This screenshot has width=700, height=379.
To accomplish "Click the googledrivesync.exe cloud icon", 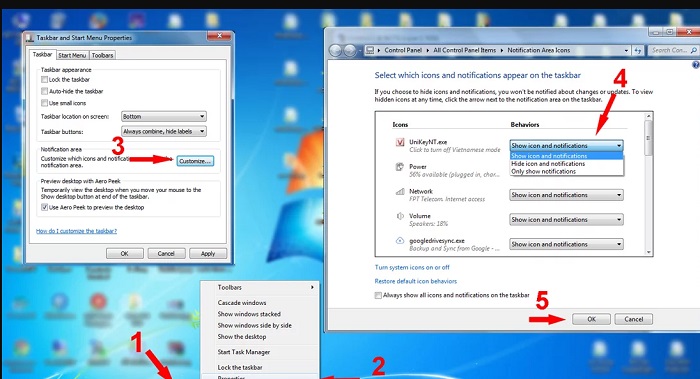I will [x=400, y=241].
